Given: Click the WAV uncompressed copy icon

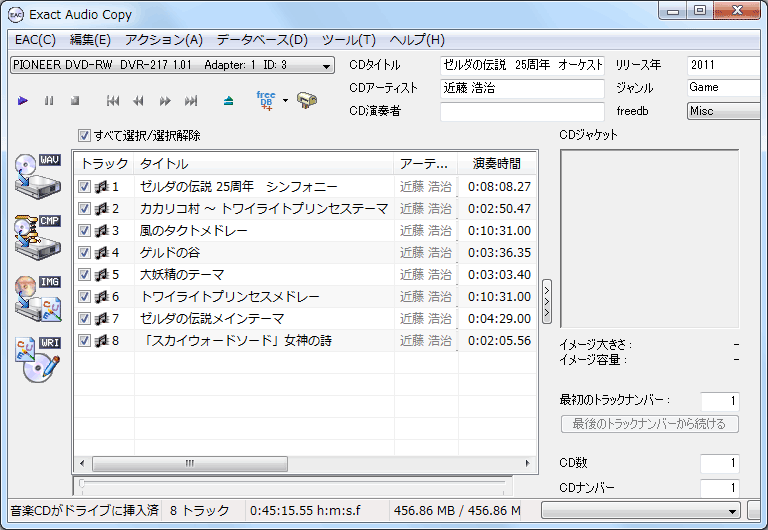Looking at the screenshot, I should (x=37, y=176).
